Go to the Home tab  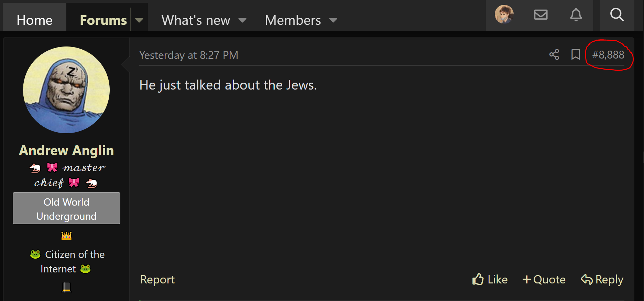tap(34, 20)
